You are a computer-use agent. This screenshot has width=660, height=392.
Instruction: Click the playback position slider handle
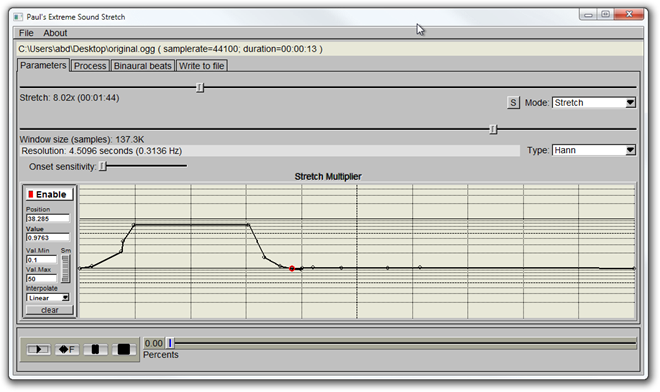click(x=170, y=343)
